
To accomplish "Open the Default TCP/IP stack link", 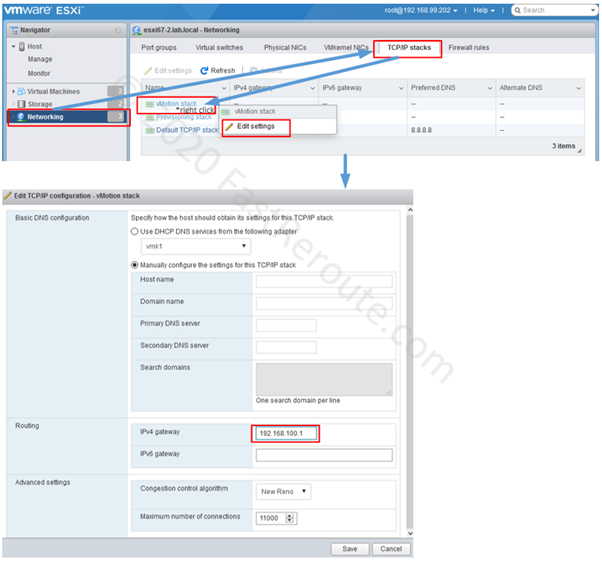I will pyautogui.click(x=187, y=131).
